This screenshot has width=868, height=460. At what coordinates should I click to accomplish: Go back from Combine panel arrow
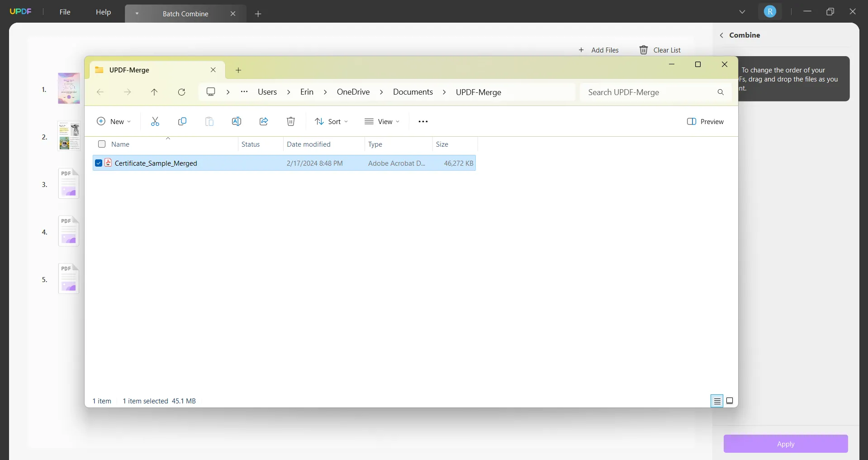click(721, 35)
